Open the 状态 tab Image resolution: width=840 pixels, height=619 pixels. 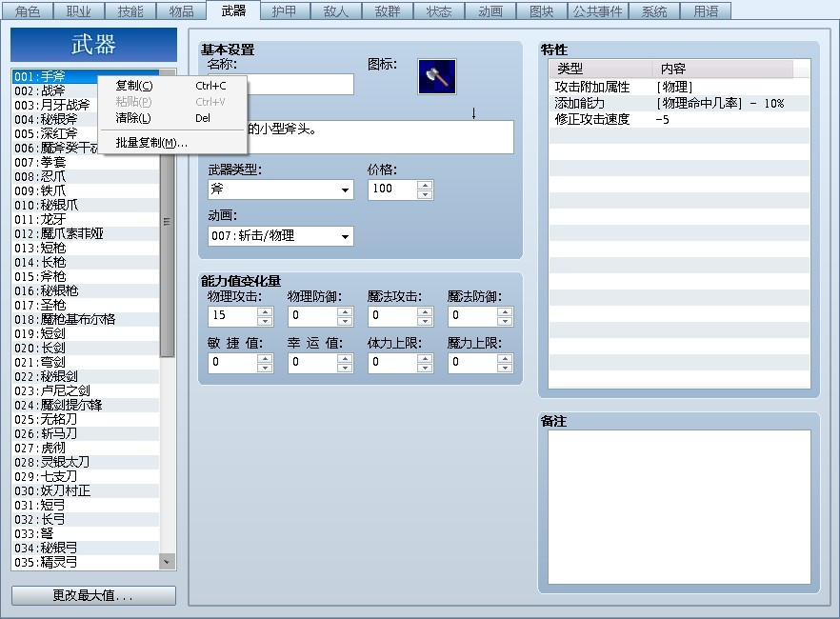coord(438,11)
